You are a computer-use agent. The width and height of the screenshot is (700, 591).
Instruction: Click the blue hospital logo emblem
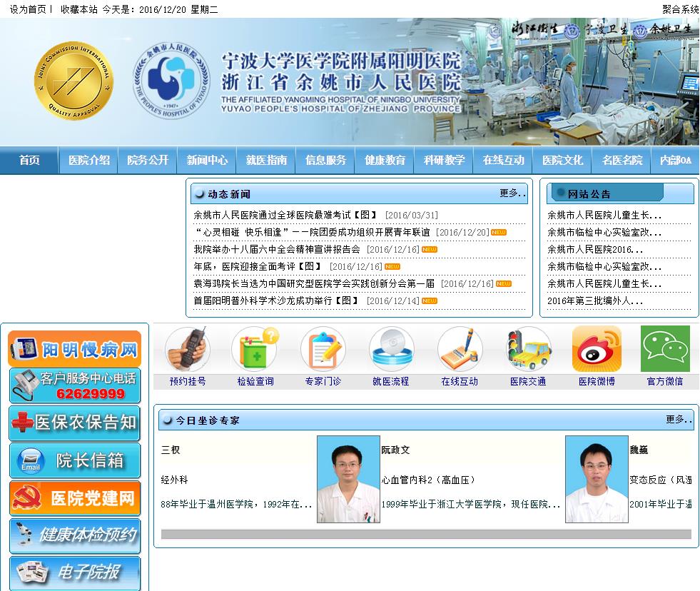coord(171,81)
